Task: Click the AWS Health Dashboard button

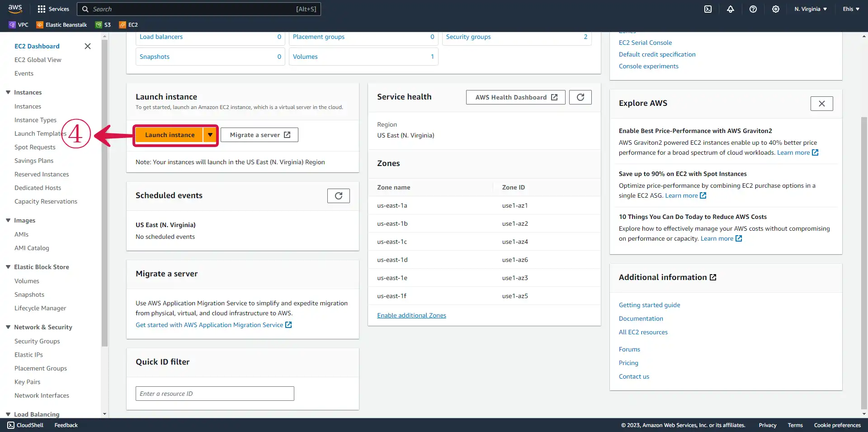Action: tap(516, 97)
